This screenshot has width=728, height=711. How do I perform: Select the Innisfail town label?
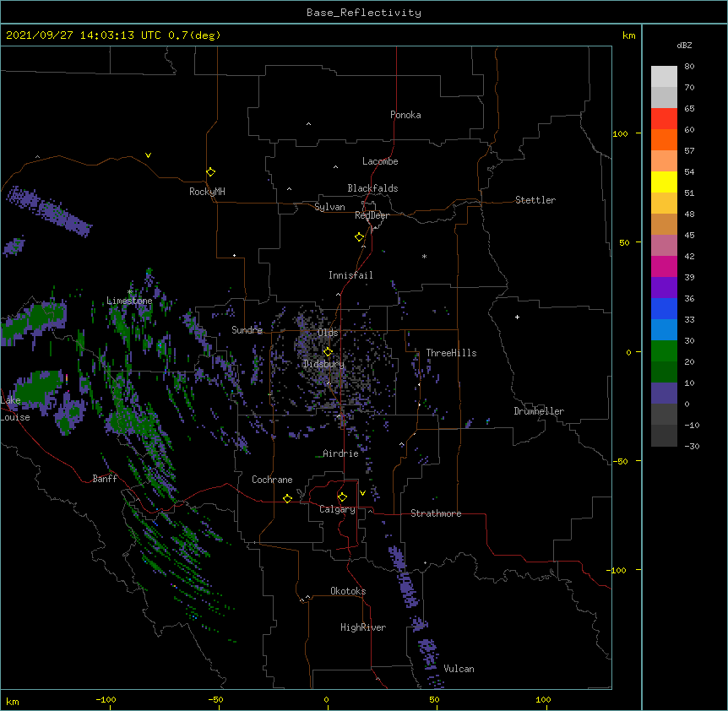click(350, 275)
